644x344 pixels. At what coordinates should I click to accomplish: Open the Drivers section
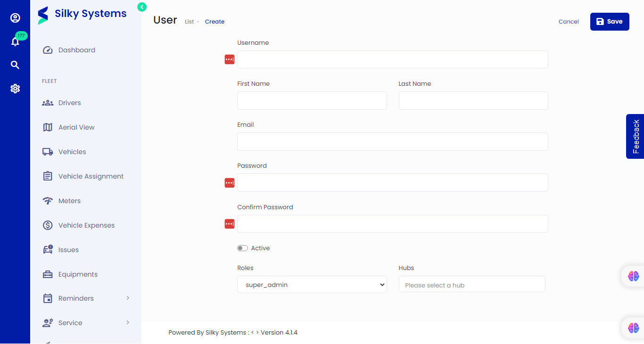tap(69, 102)
